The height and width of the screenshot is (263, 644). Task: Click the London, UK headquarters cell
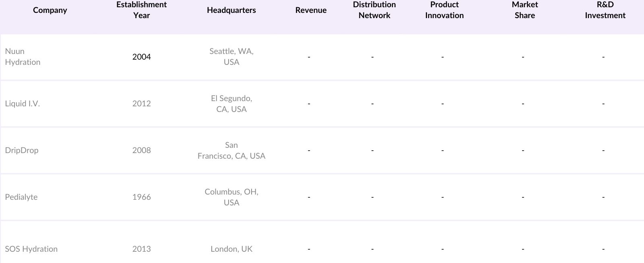pos(231,249)
